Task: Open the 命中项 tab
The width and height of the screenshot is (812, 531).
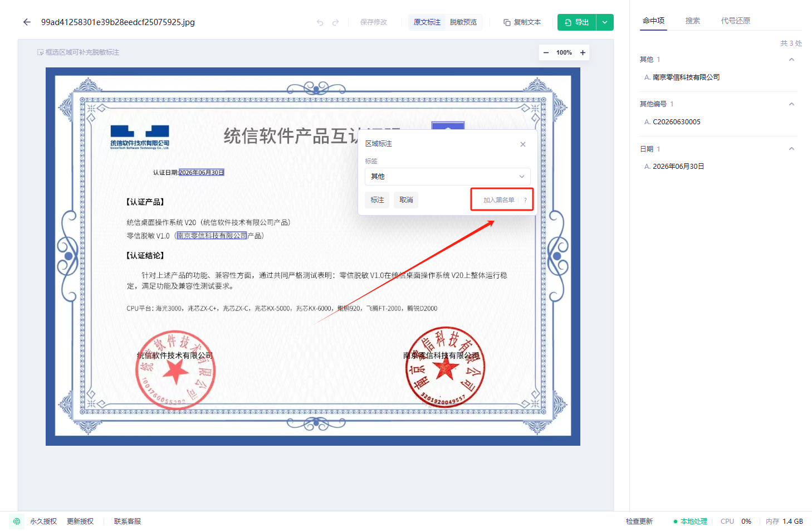Action: [x=653, y=21]
